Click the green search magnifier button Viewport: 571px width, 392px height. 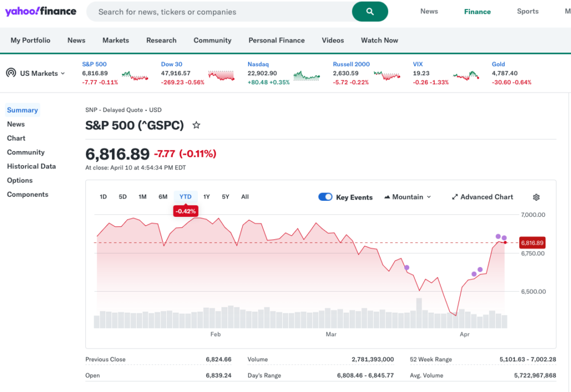[370, 12]
